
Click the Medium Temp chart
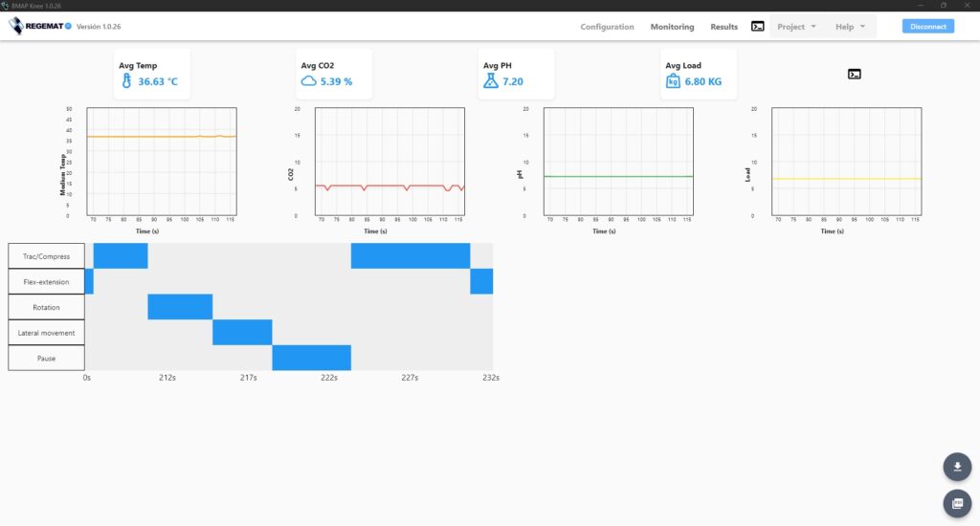(161, 162)
